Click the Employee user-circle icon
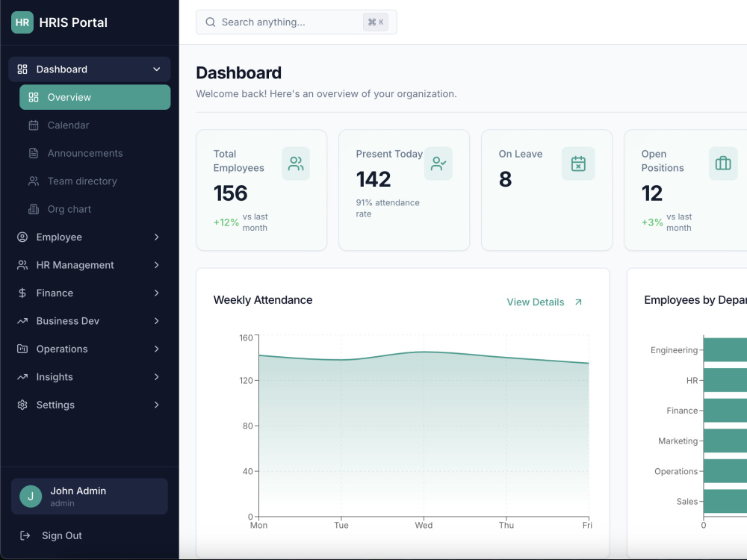Image resolution: width=747 pixels, height=560 pixels. [22, 237]
